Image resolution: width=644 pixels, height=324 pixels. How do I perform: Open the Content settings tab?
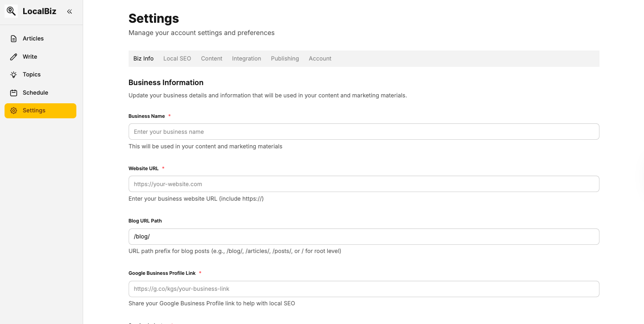coord(211,58)
